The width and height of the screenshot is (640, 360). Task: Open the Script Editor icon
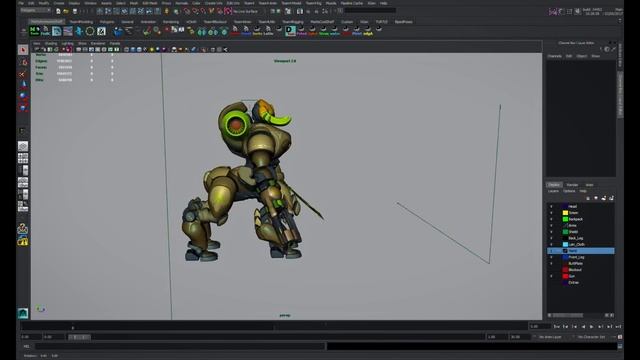pos(620,346)
